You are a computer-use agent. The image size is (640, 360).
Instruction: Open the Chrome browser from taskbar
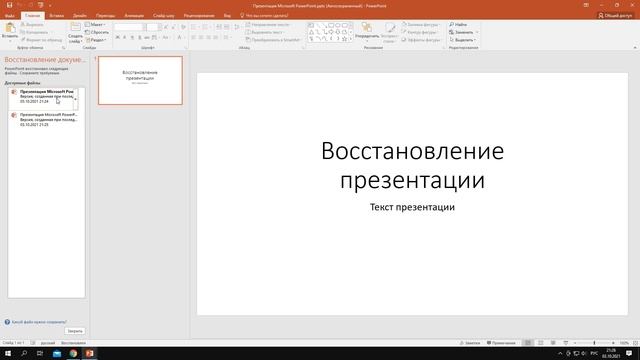point(73,353)
